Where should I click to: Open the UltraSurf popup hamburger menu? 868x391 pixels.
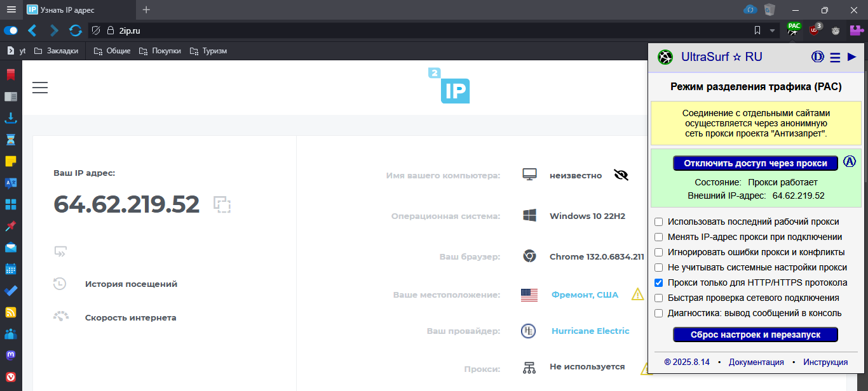tap(835, 57)
